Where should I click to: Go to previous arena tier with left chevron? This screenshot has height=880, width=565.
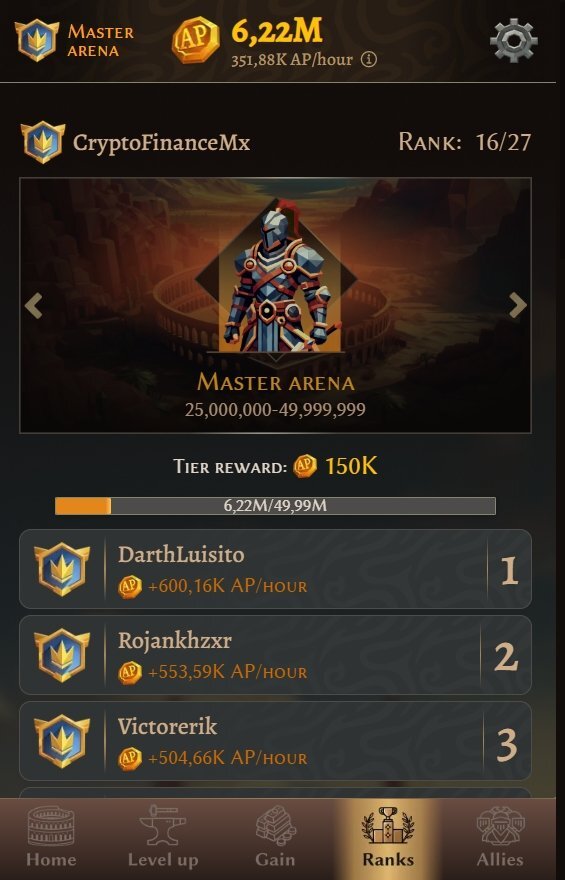[x=34, y=306]
